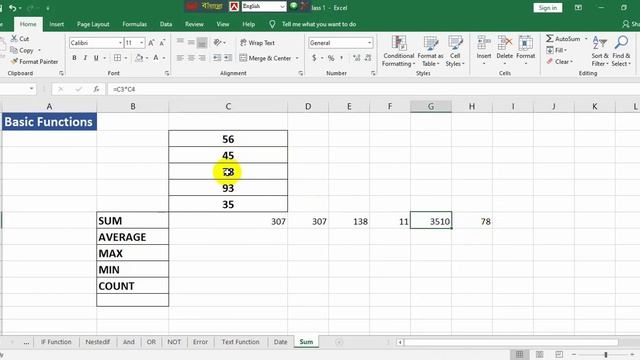Screen dimensions: 640x360
Task: Switch to the Formulas ribbon tab
Action: pos(134,24)
